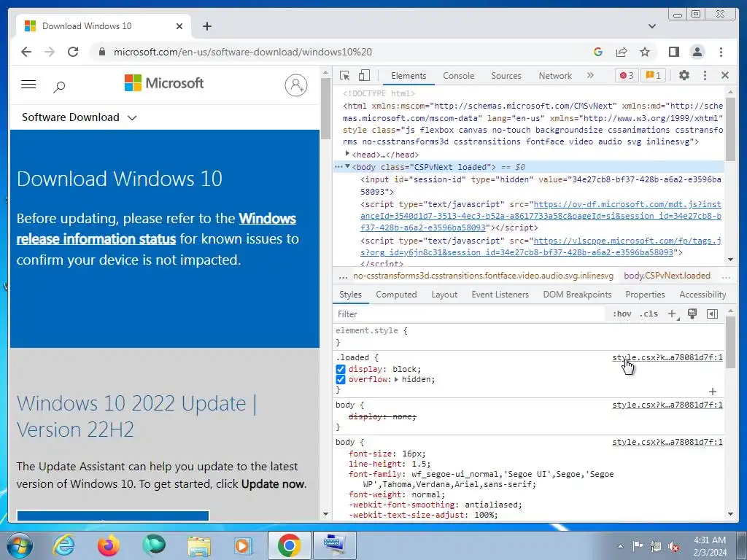The width and height of the screenshot is (747, 560).
Task: Reload the page
Action: click(73, 52)
